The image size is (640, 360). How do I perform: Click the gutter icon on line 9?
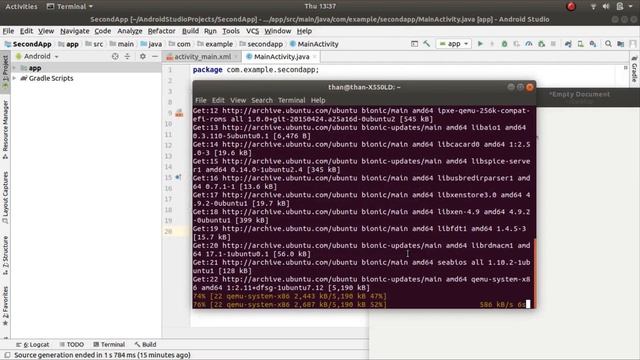pos(179,113)
